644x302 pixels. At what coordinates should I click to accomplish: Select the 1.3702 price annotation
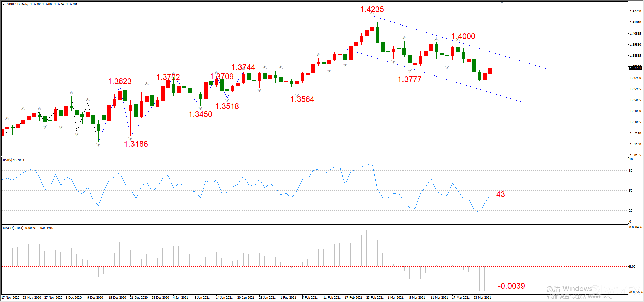[168, 77]
